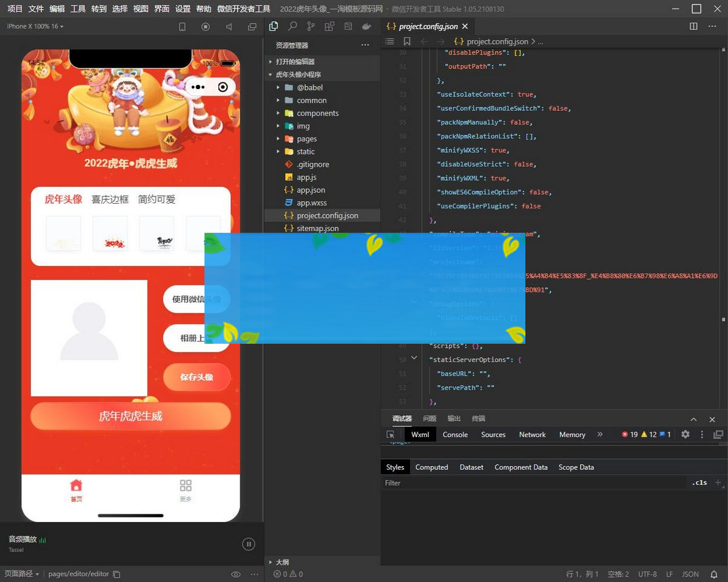
Task: Toggle the eye icon in the simulator footer
Action: pos(235,574)
